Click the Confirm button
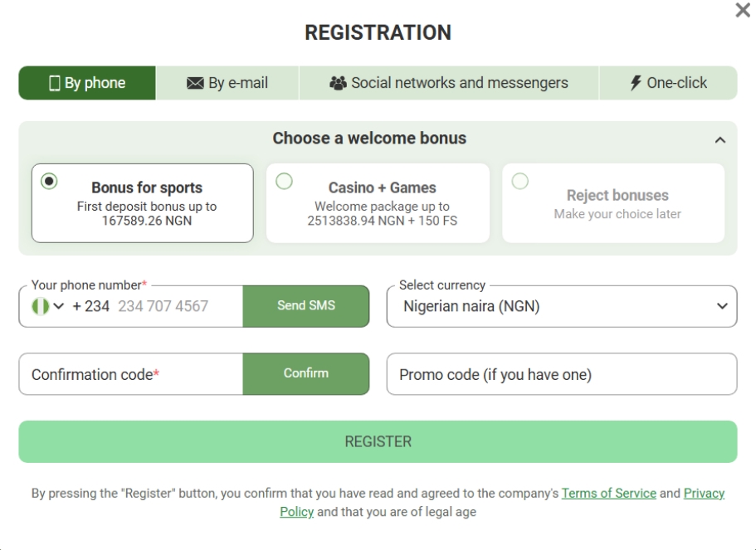This screenshot has width=756, height=550. 305,374
